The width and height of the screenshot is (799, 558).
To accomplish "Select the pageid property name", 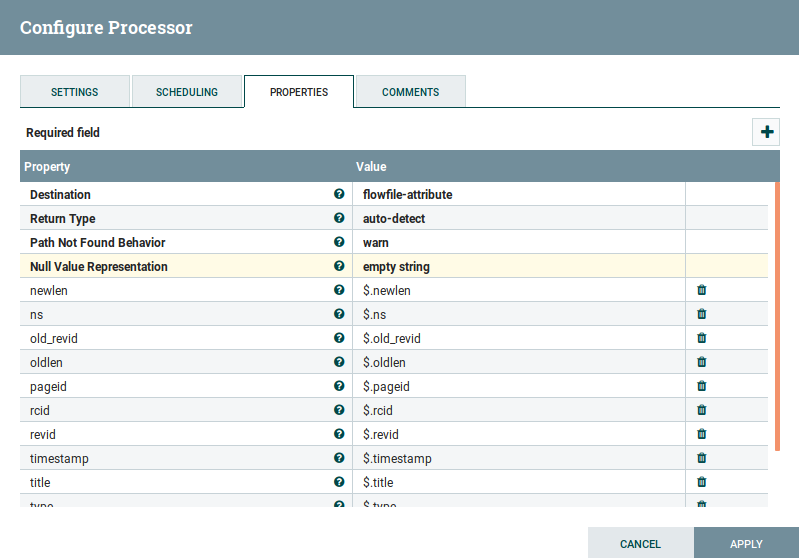I will point(48,386).
